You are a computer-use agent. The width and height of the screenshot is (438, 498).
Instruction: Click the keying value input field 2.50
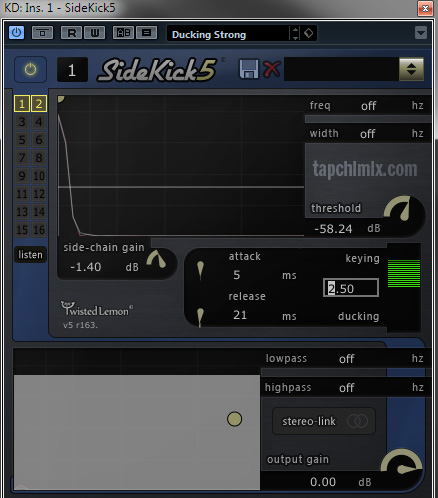pos(351,288)
